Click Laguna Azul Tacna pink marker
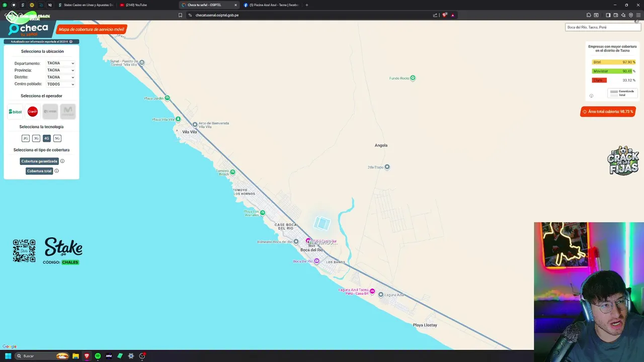This screenshot has height=362, width=644. (x=372, y=291)
